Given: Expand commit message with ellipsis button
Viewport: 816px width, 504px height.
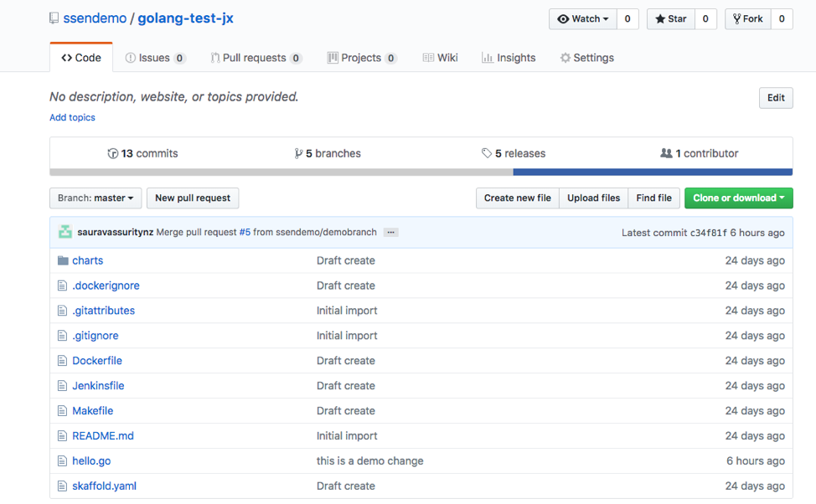Looking at the screenshot, I should [x=391, y=233].
